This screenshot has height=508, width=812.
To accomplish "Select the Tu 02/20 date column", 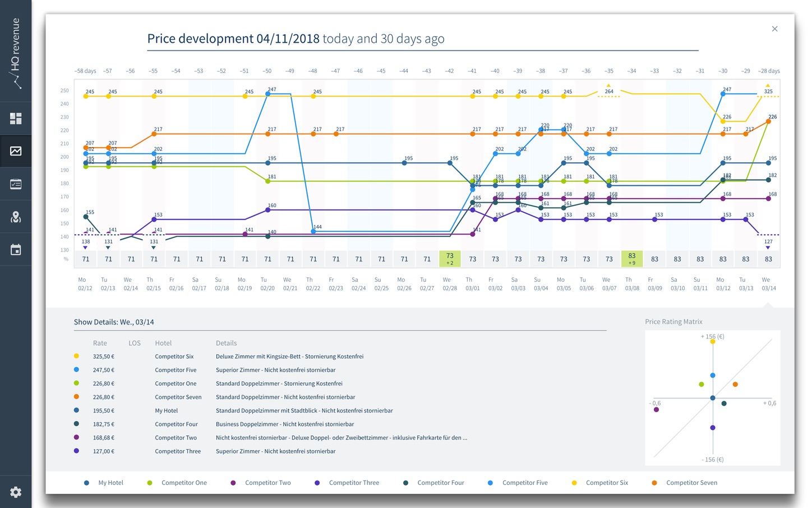I will coord(267,283).
